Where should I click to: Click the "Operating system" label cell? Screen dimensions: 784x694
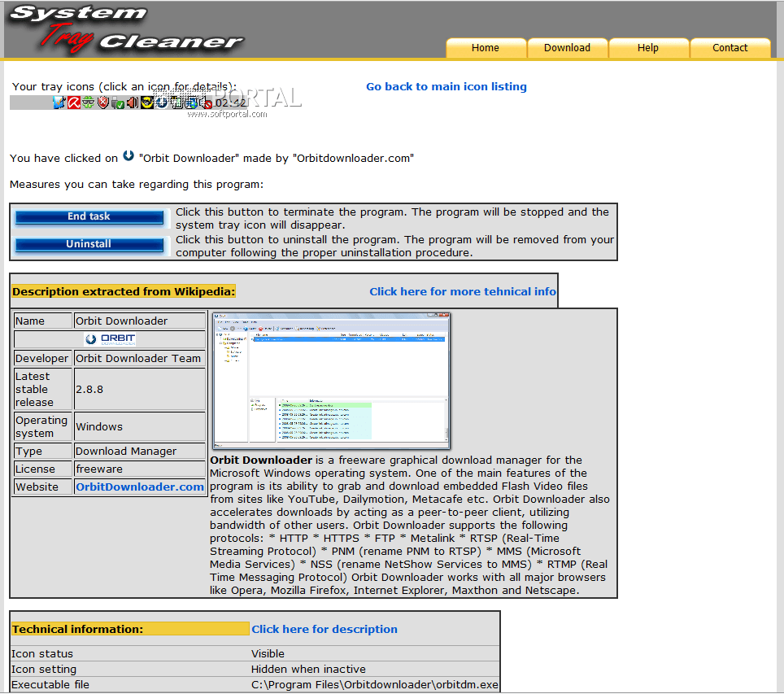point(43,426)
